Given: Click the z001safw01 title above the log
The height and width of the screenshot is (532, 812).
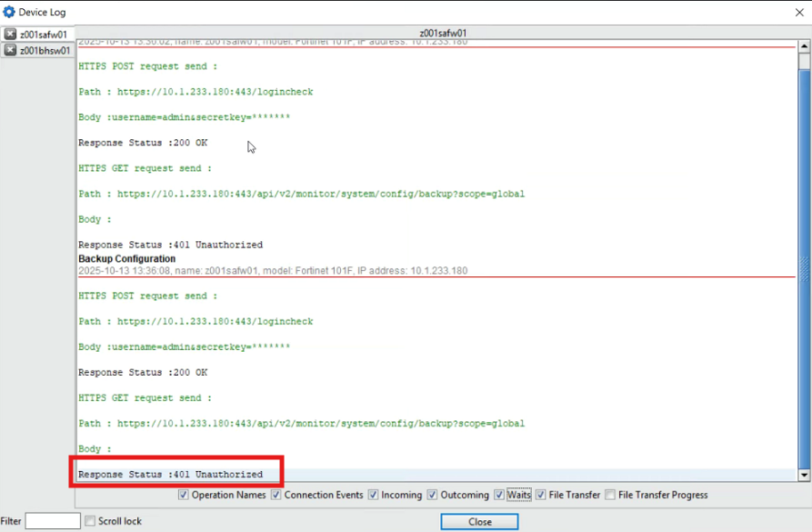Looking at the screenshot, I should 443,33.
